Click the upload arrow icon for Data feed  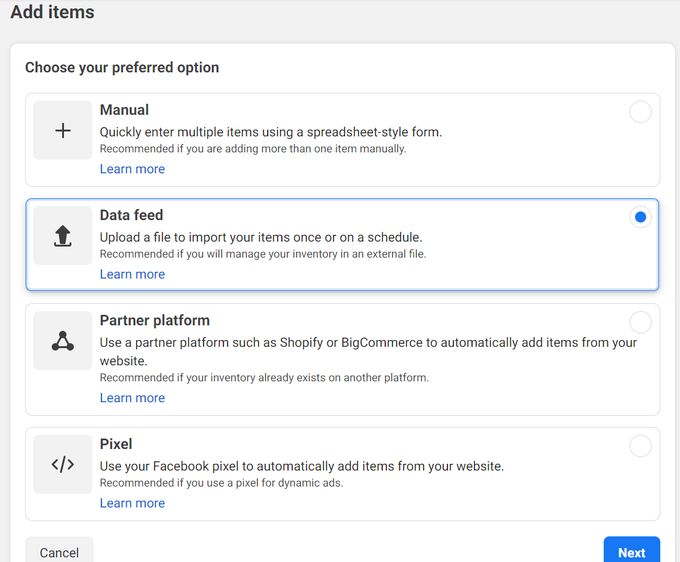(62, 236)
